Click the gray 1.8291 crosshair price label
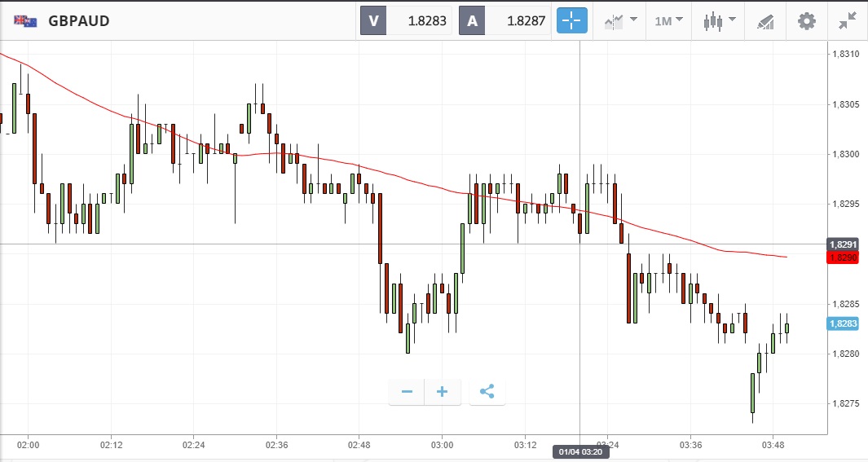Image resolution: width=868 pixels, height=462 pixels. (x=843, y=244)
